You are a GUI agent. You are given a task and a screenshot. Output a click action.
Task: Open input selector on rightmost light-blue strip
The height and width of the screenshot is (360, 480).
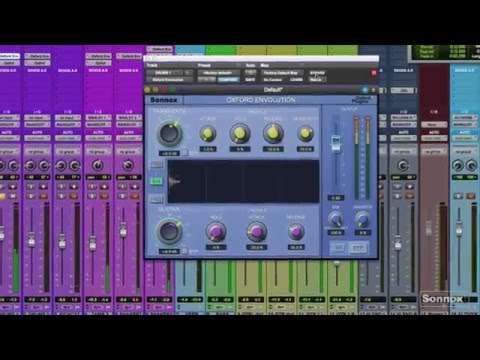point(464,118)
